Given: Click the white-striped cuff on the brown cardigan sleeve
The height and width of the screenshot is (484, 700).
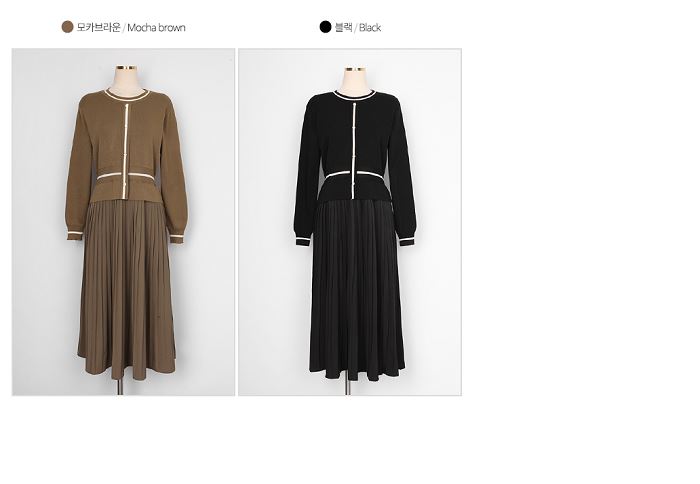Looking at the screenshot, I should click(75, 235).
